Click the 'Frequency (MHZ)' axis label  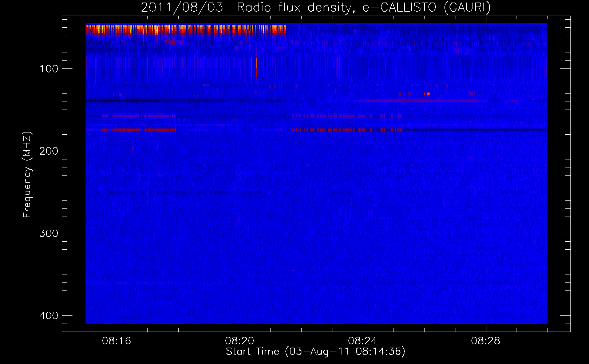tap(27, 175)
